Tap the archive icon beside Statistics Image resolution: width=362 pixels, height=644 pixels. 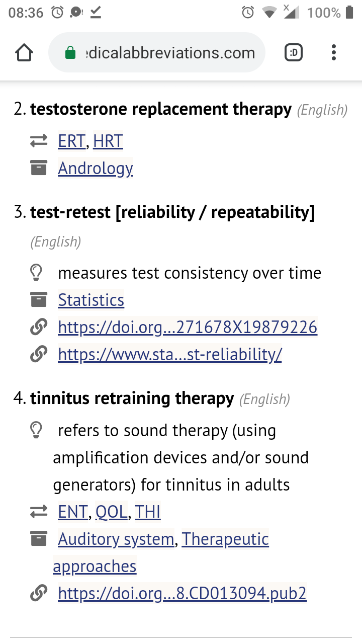[x=39, y=300]
